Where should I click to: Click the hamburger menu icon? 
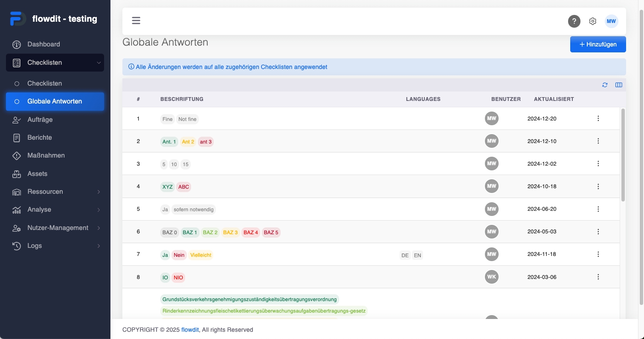point(136,20)
